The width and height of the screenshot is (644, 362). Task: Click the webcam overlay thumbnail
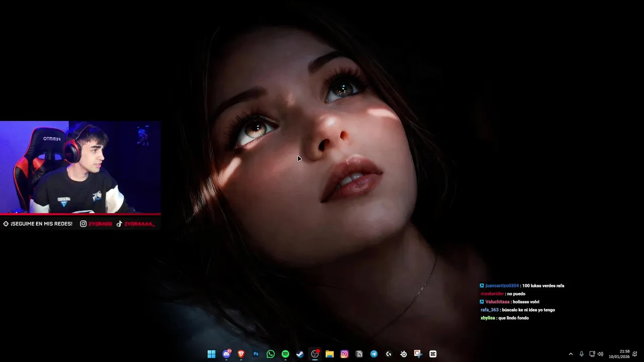tap(80, 167)
